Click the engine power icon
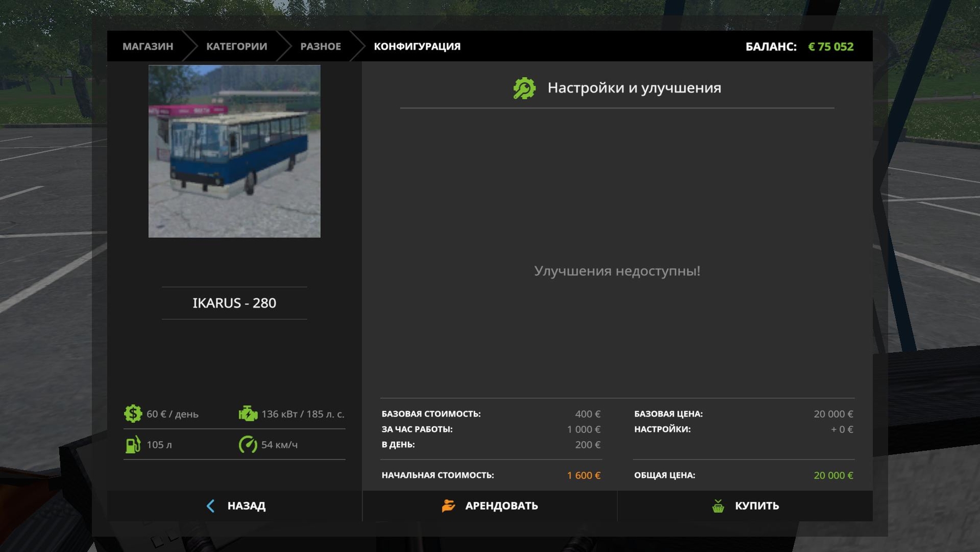Viewport: 980px width, 552px height. (x=248, y=414)
